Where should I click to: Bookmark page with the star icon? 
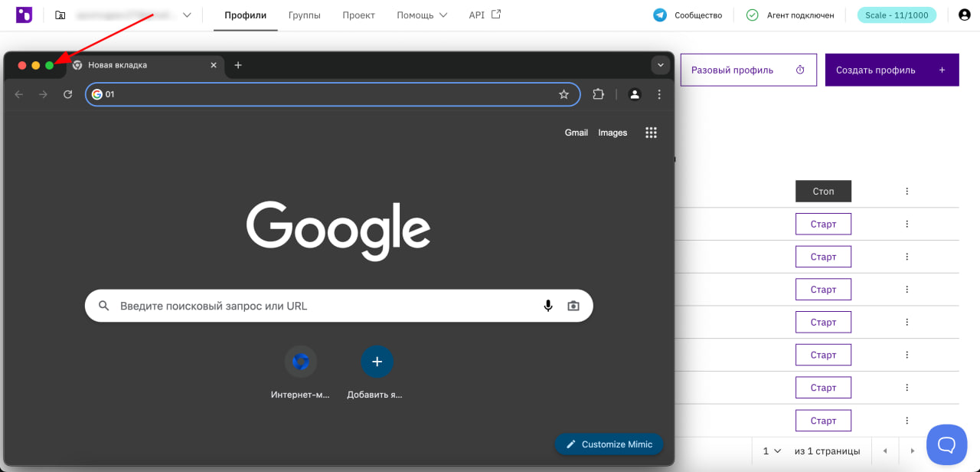point(564,94)
